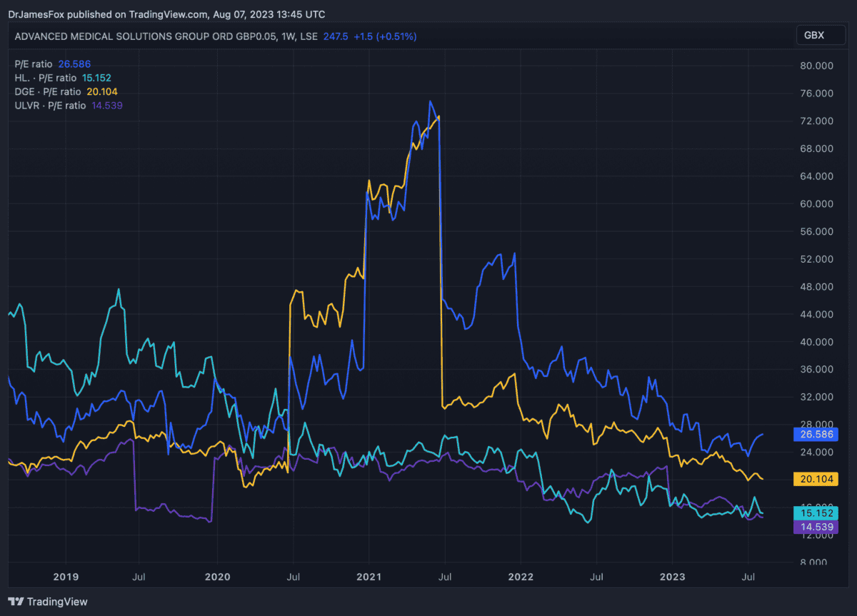Image resolution: width=857 pixels, height=616 pixels.
Task: Click the blue 26.586 price label
Action: [815, 434]
